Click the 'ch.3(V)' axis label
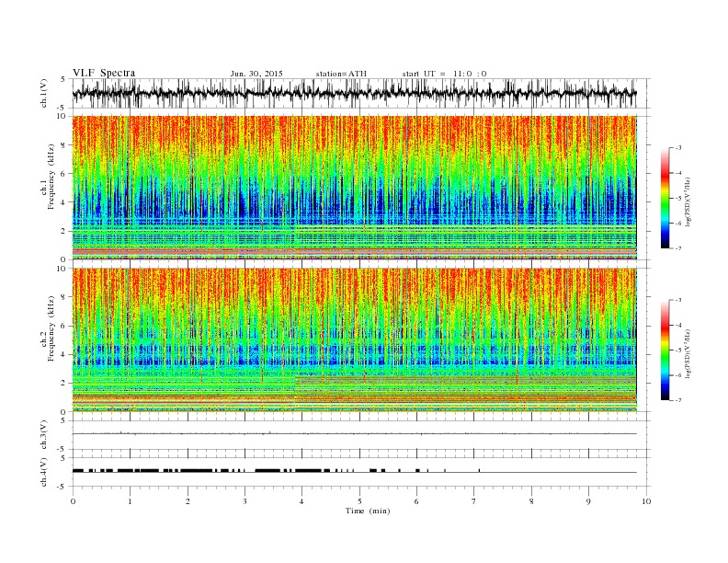Viewport: 728px width, 563px height. pyautogui.click(x=44, y=435)
